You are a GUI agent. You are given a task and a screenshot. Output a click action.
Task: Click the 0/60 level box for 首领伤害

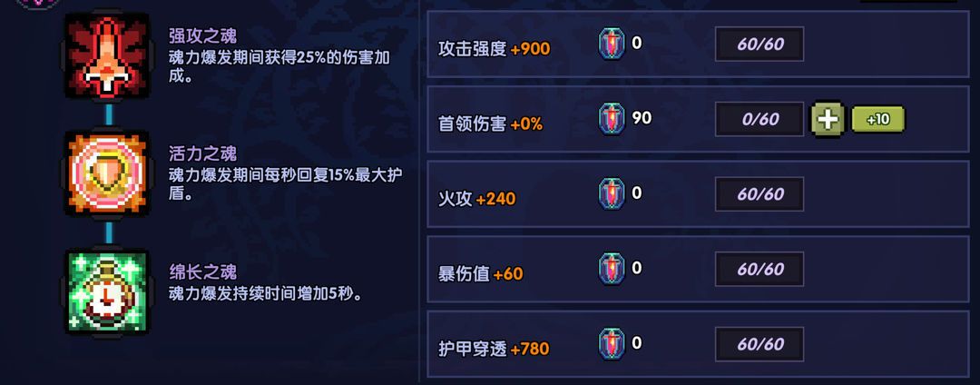759,119
